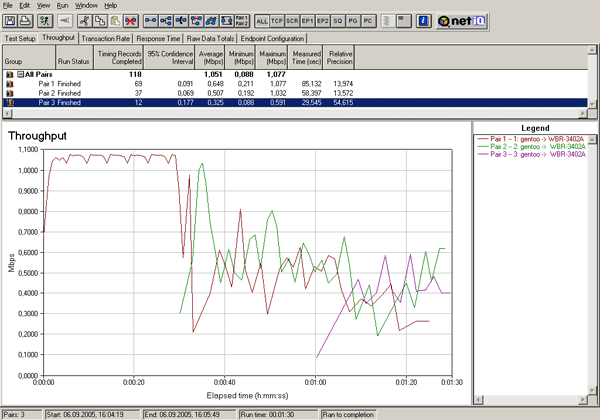Toggle the SQ grouping button
This screenshot has height=420, width=600.
click(x=338, y=21)
